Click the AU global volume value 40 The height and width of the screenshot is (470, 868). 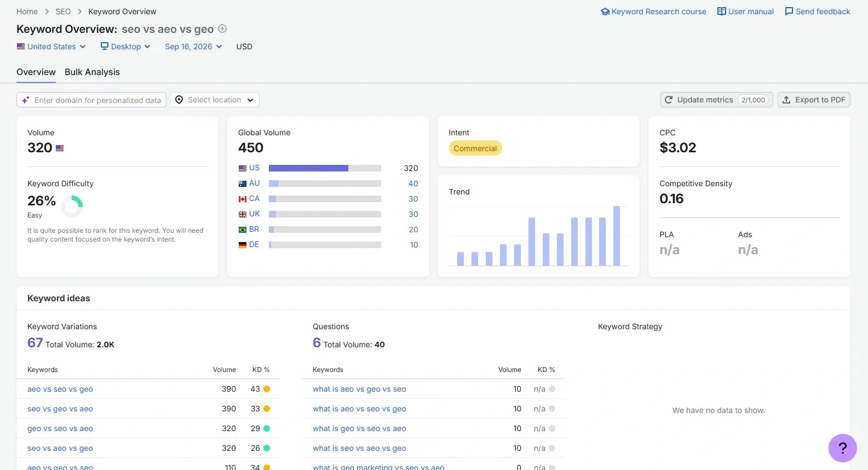(413, 184)
